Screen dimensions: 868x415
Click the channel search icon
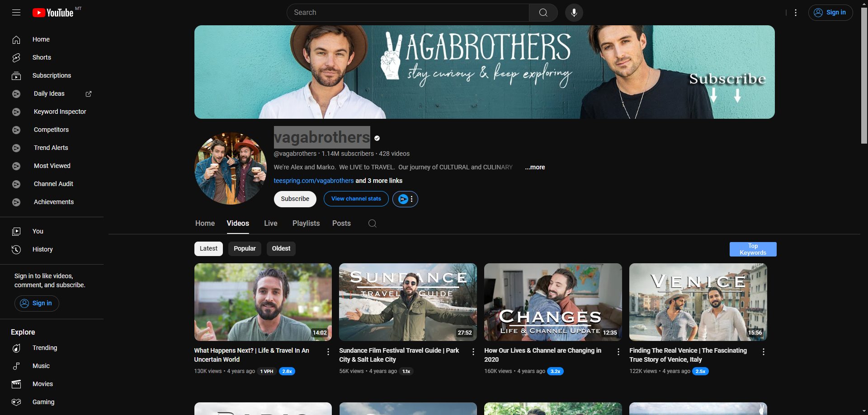pos(373,224)
